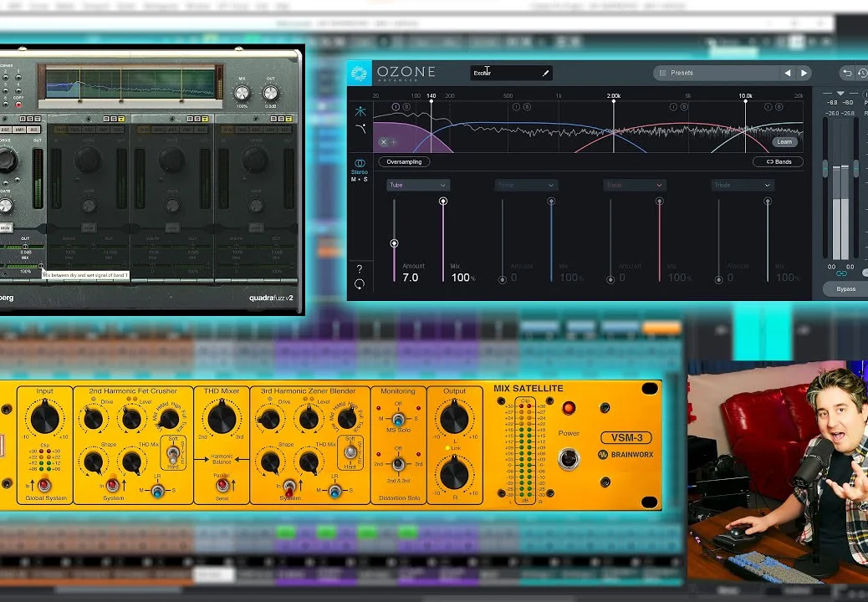Click the S solo icon on Ozone's red band

point(684,107)
